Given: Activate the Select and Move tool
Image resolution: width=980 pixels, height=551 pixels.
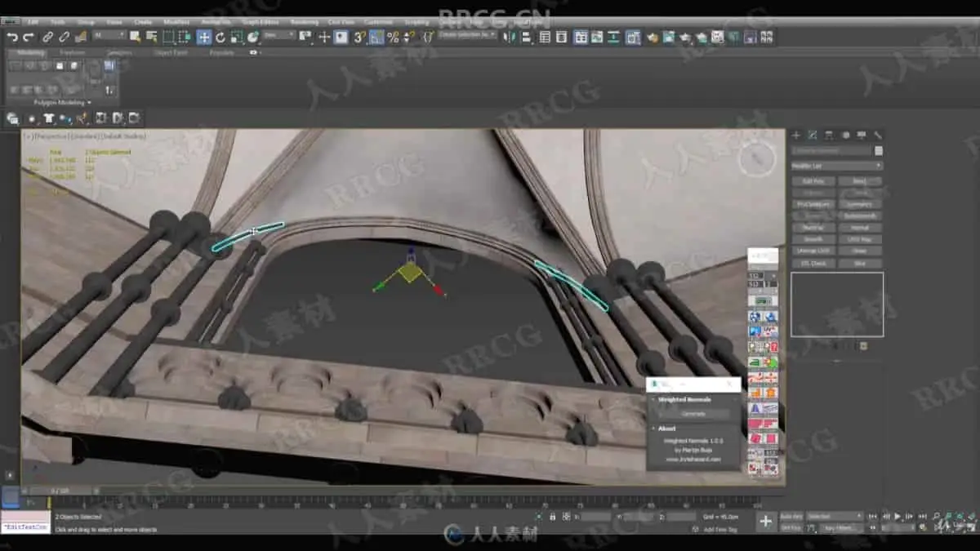Looking at the screenshot, I should click(203, 37).
